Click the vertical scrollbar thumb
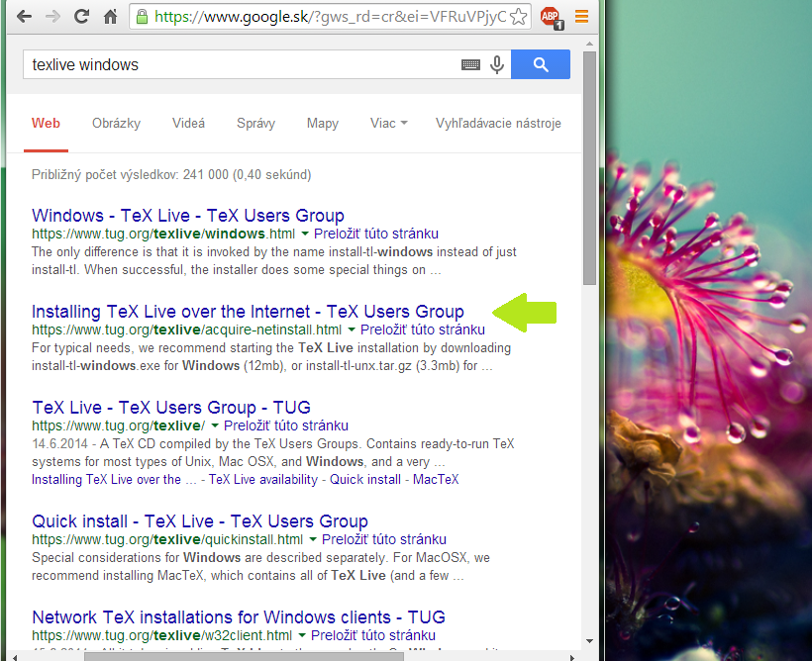 (589, 168)
